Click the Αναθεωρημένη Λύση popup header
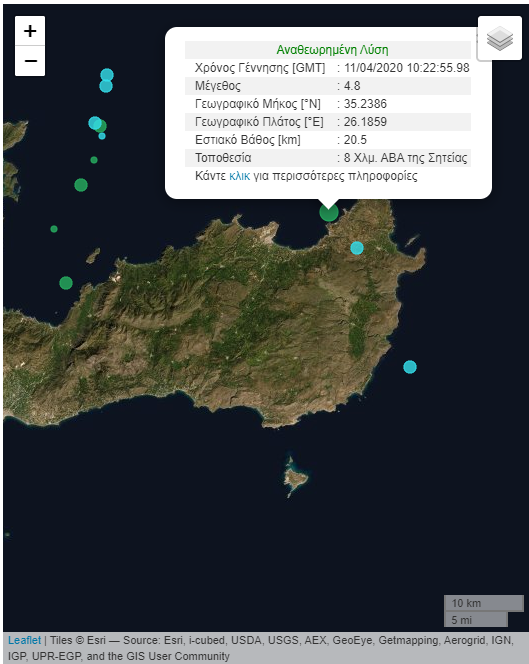 [332, 50]
